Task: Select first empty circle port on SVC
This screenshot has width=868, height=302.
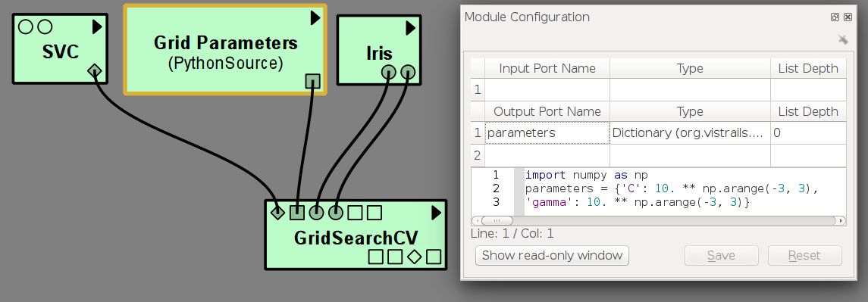Action: tap(26, 26)
